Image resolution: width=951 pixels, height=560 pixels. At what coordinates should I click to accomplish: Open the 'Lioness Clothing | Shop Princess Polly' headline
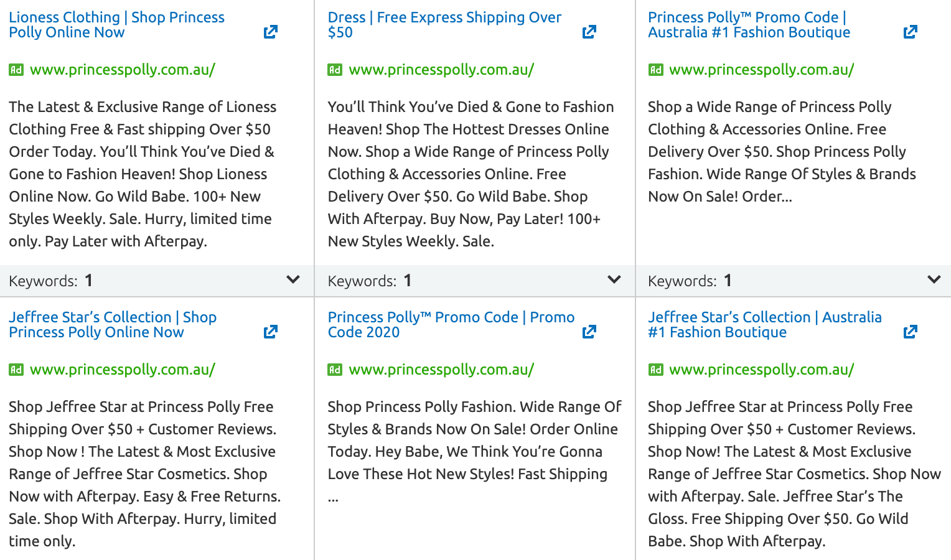[116, 25]
